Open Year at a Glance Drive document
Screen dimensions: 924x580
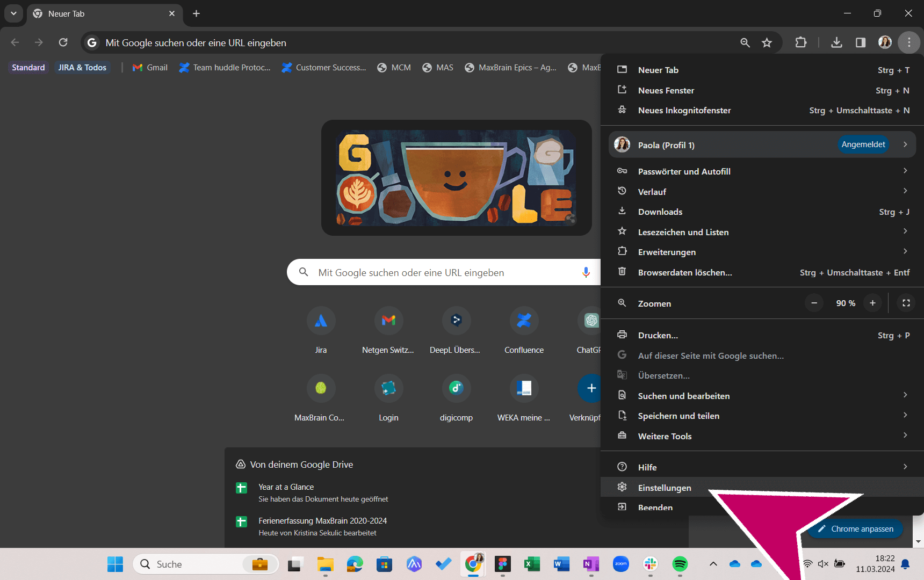click(x=312, y=492)
